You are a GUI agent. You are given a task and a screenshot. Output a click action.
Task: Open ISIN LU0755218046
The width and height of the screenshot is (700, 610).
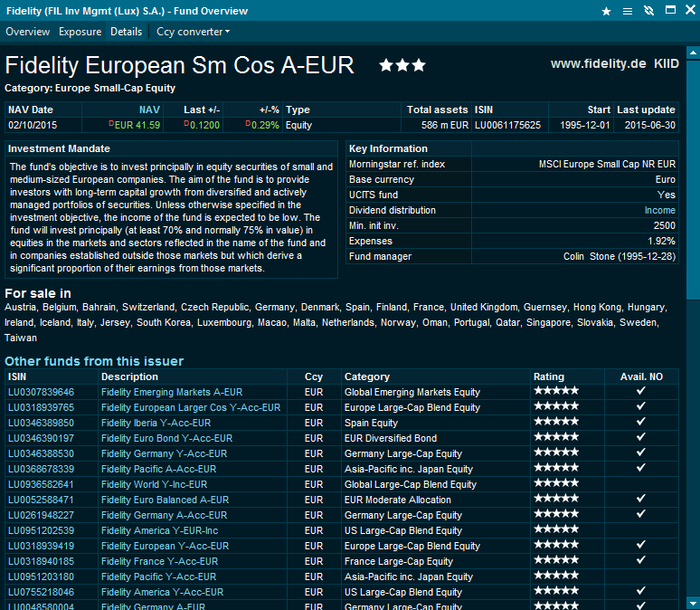[x=41, y=593]
